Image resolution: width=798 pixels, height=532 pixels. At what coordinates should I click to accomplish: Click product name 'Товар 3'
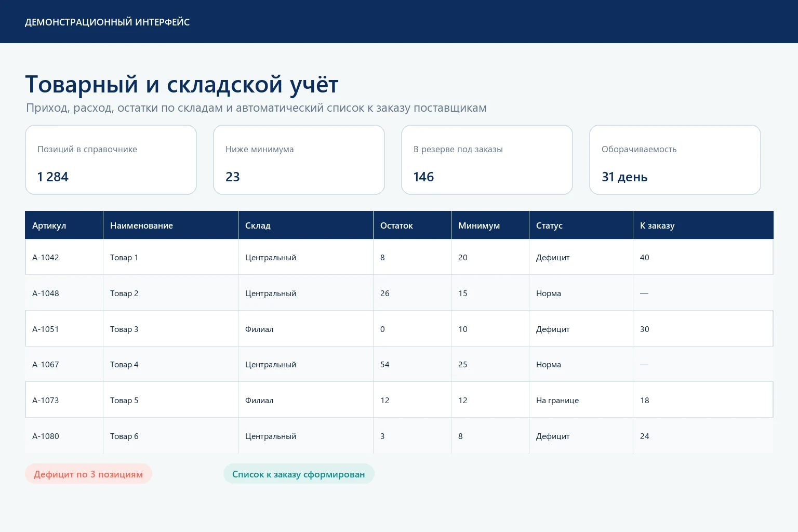tap(124, 329)
